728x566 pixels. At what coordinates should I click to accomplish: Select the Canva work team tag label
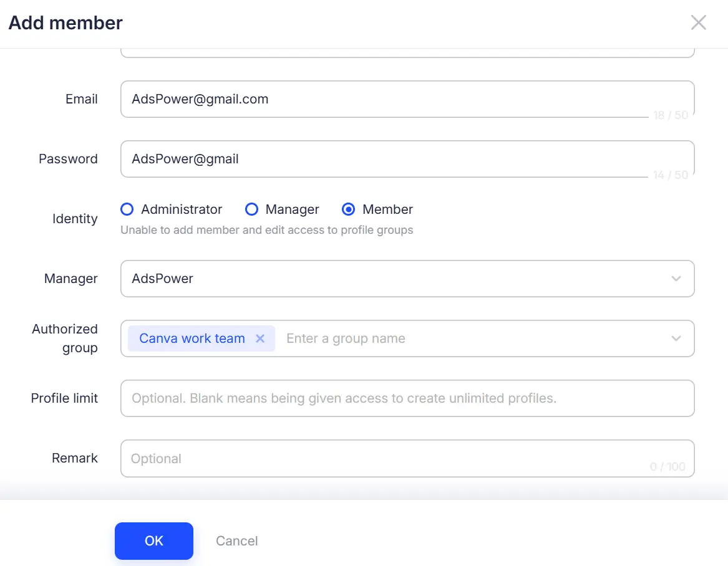point(190,338)
